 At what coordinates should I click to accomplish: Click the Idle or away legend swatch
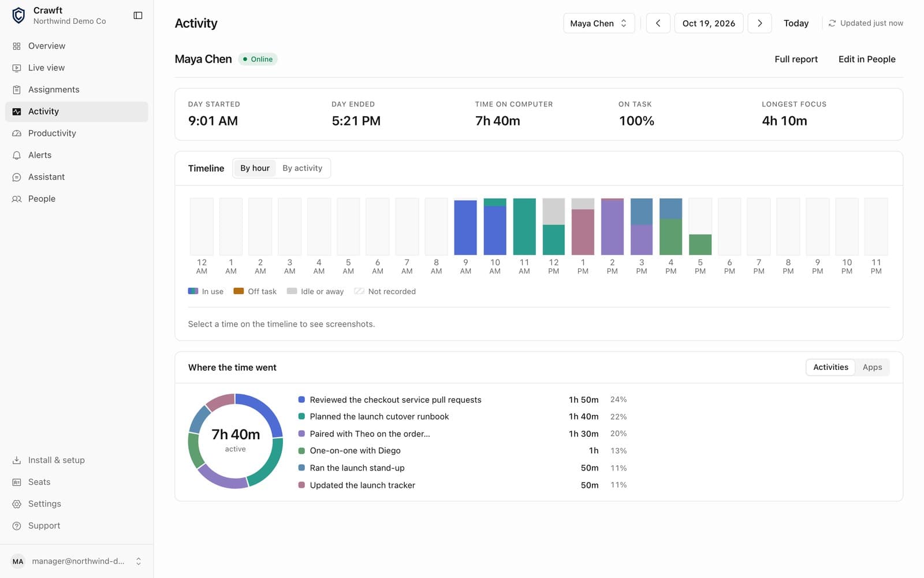tap(292, 291)
